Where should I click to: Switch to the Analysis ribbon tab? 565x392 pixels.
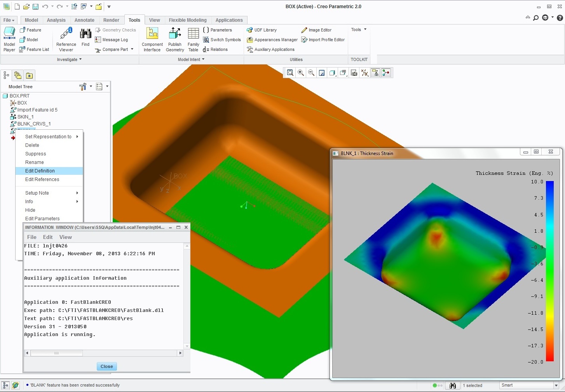[x=56, y=20]
